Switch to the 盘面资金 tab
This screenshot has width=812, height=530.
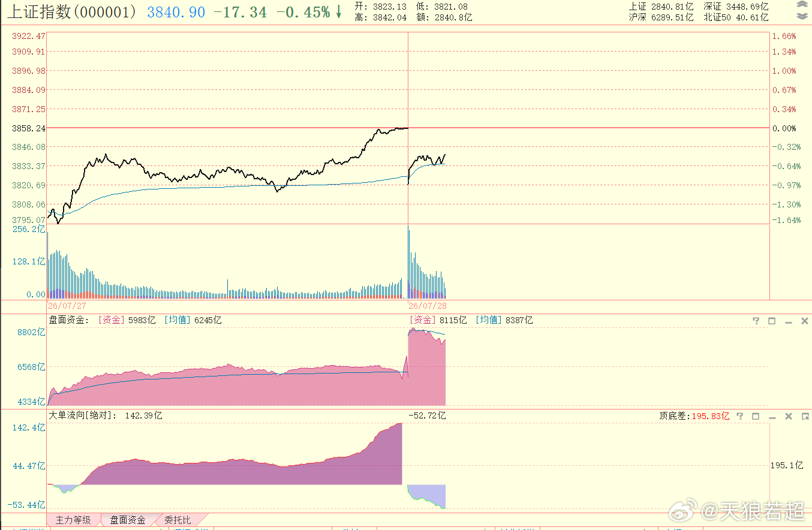[x=128, y=520]
